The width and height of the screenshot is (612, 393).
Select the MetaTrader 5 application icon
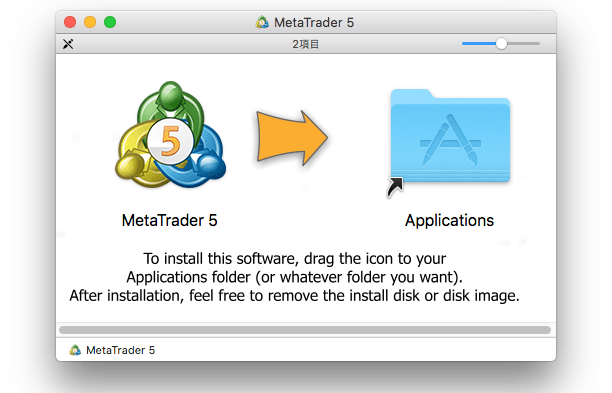pos(170,135)
